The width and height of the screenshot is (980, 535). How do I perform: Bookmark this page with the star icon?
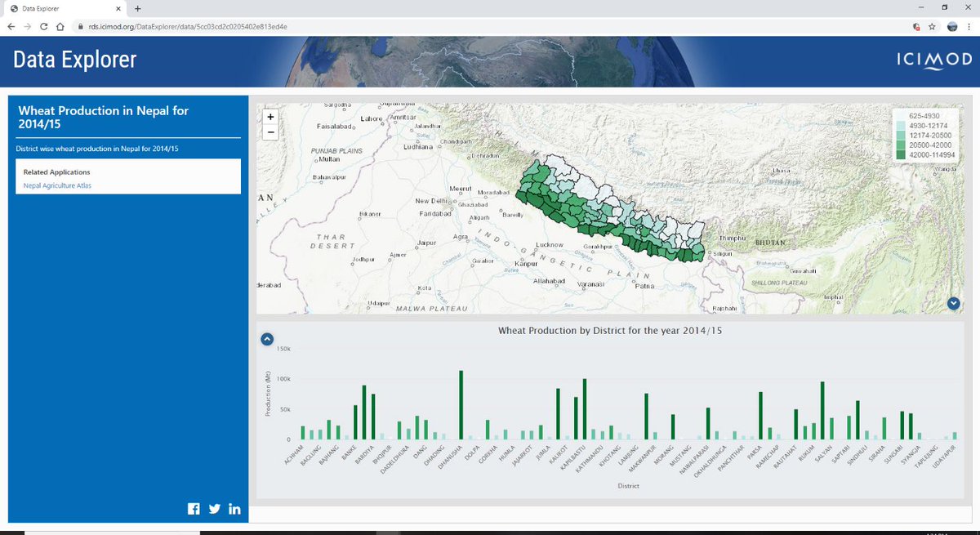click(x=931, y=26)
